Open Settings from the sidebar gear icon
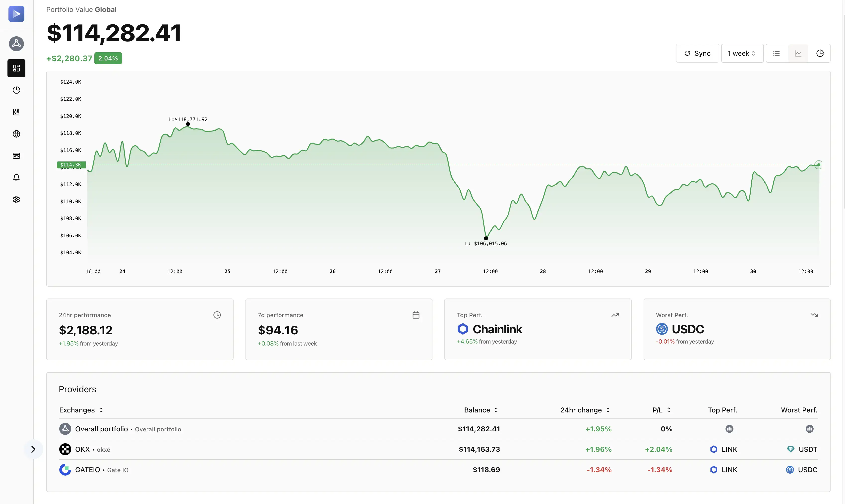Viewport: 845px width, 504px height. pyautogui.click(x=16, y=199)
